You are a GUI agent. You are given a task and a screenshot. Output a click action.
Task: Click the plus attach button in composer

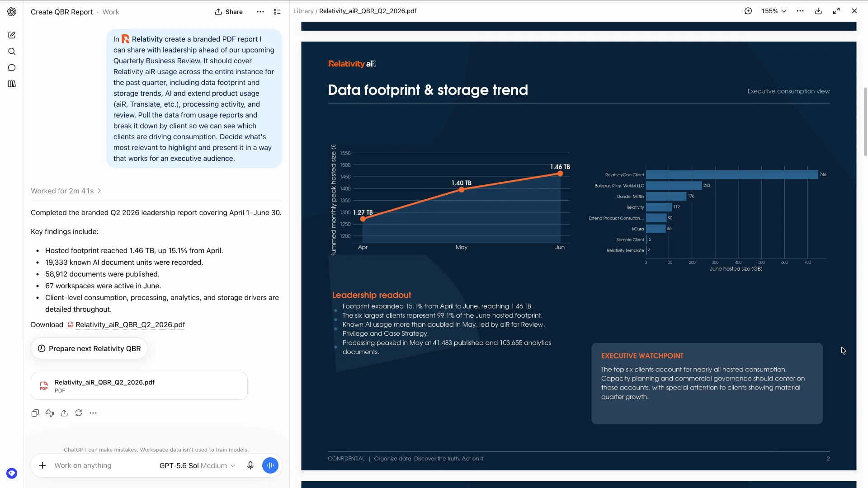click(42, 465)
